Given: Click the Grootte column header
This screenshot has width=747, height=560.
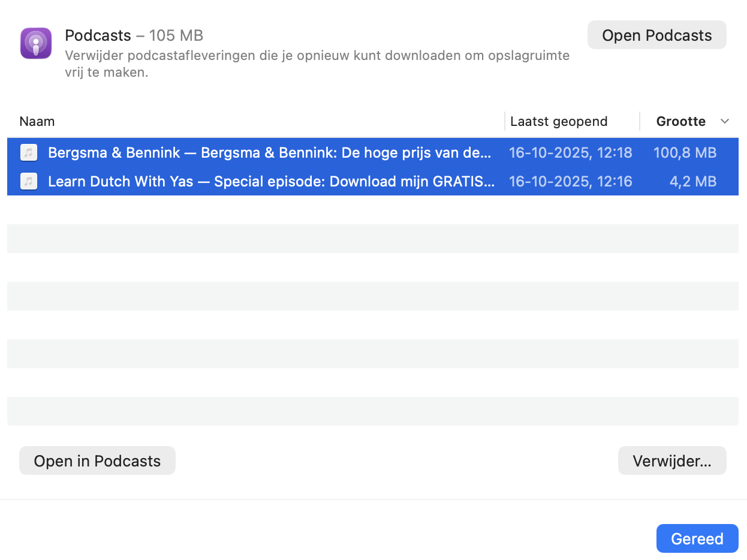Looking at the screenshot, I should [680, 122].
